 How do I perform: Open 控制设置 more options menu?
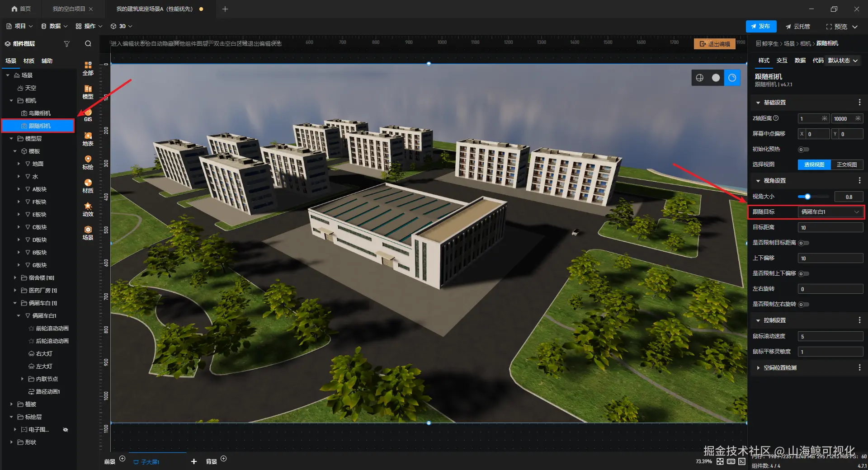pos(859,320)
